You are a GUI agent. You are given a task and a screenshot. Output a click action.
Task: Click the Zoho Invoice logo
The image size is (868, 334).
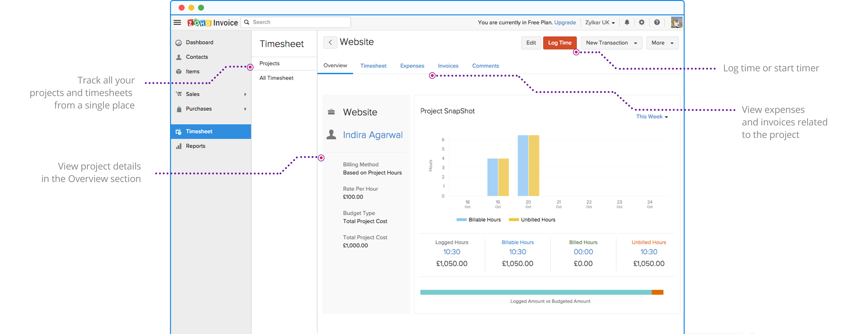tap(213, 23)
